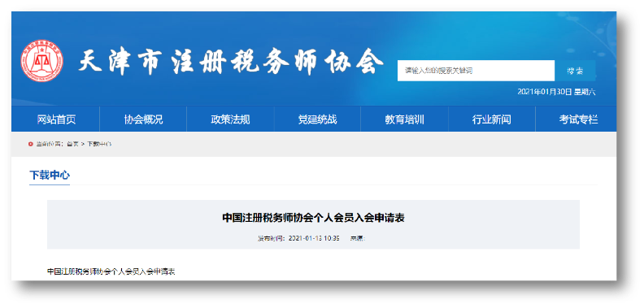The width and height of the screenshot is (644, 308).
Task: Open the 中国注册税务师协会个人会员入会申请表 body link
Action: (x=111, y=271)
